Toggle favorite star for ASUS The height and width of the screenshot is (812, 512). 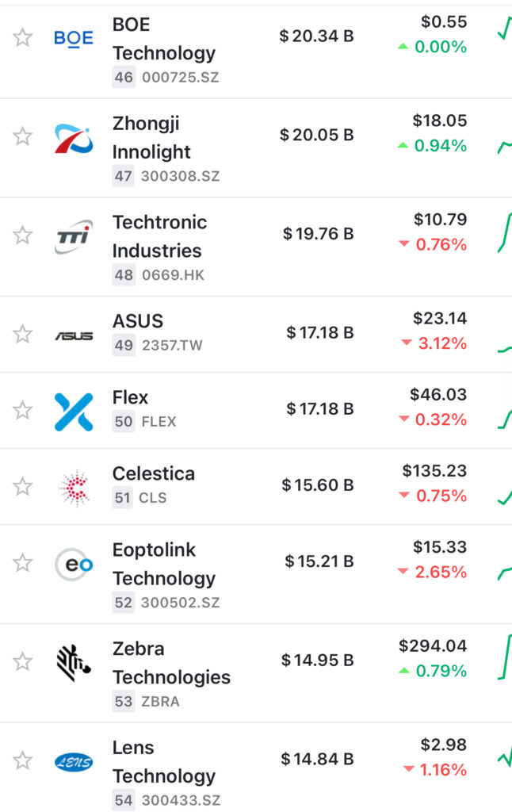23,335
